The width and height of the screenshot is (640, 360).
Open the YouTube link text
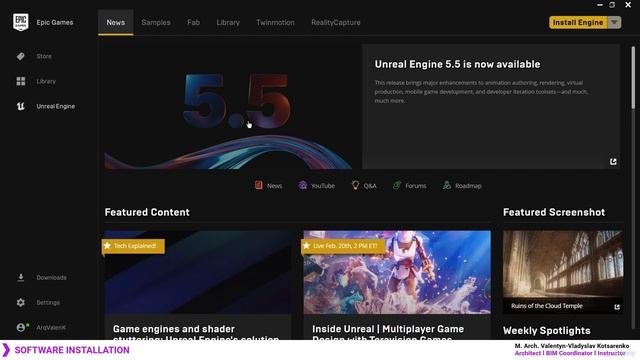323,186
